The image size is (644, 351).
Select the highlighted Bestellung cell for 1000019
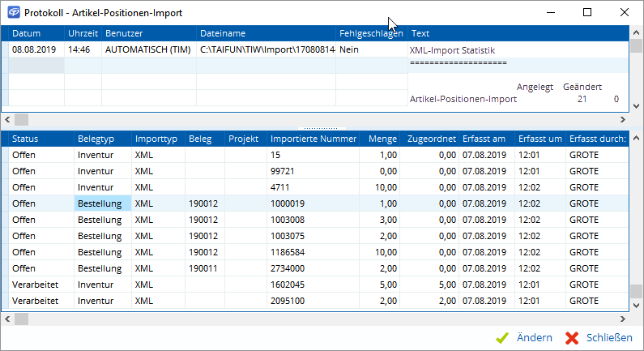pos(103,203)
